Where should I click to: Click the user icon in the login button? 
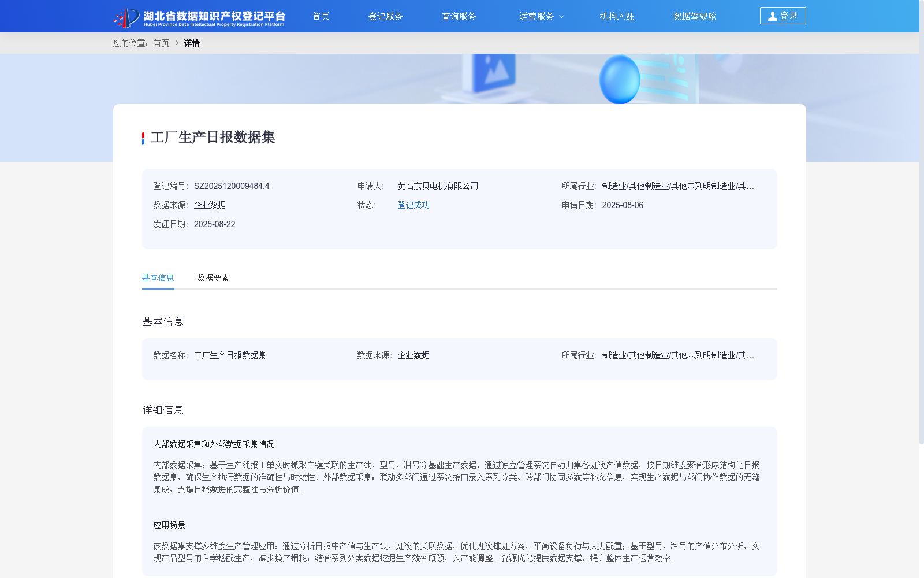(772, 16)
